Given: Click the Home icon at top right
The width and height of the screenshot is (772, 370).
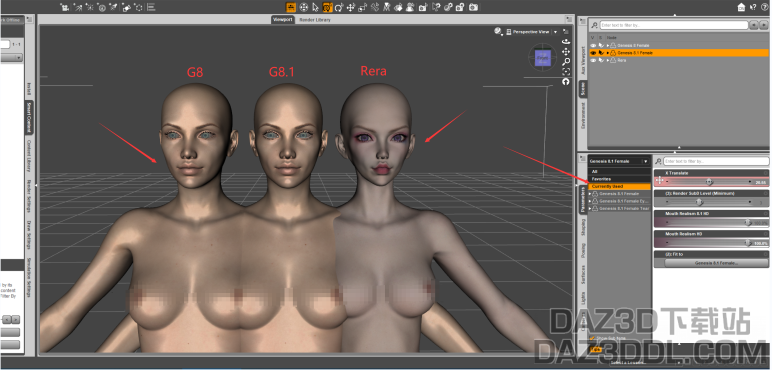Looking at the screenshot, I should (741, 7).
